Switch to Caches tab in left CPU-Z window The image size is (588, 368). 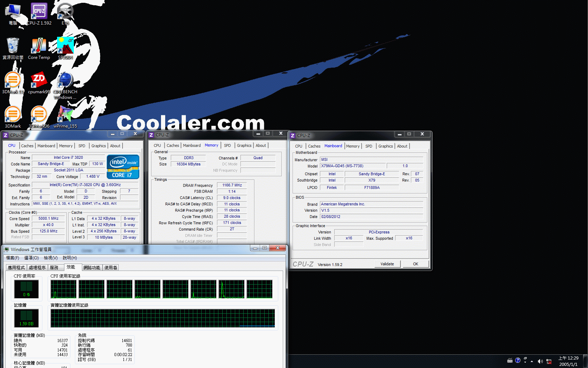pos(27,146)
